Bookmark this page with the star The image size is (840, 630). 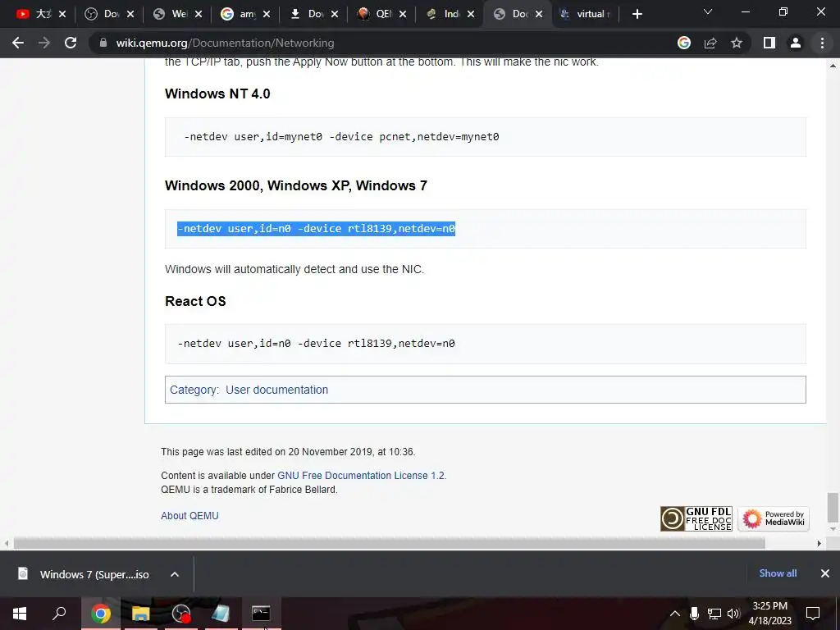pyautogui.click(x=737, y=43)
